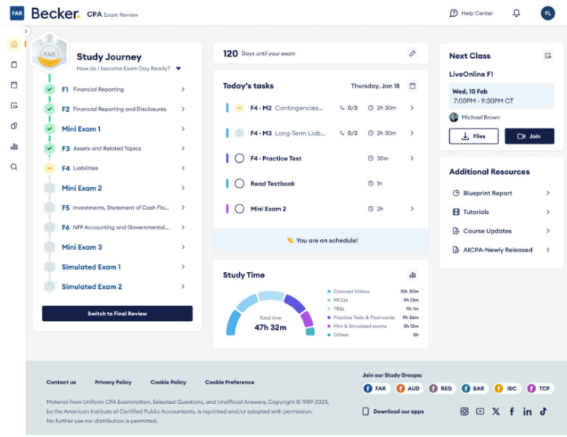The height and width of the screenshot is (437, 567).
Task: Click the Switch to Final Review button
Action: click(x=117, y=314)
